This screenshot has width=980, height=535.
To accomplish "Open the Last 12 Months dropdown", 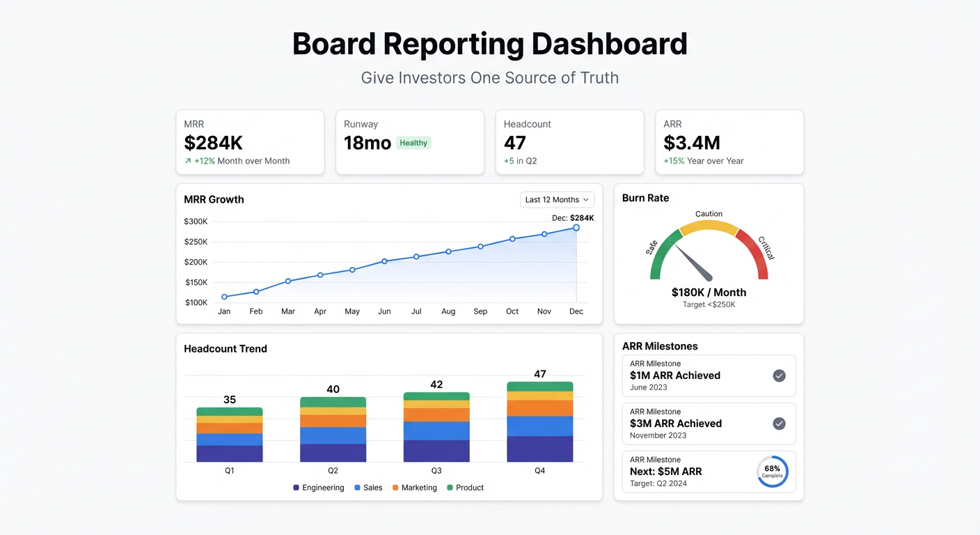I will [556, 199].
